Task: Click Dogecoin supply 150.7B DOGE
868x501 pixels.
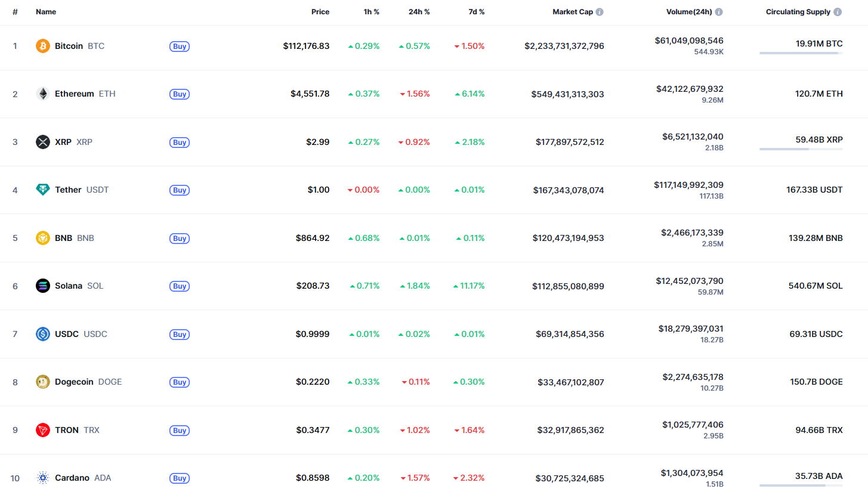Action: 816,382
